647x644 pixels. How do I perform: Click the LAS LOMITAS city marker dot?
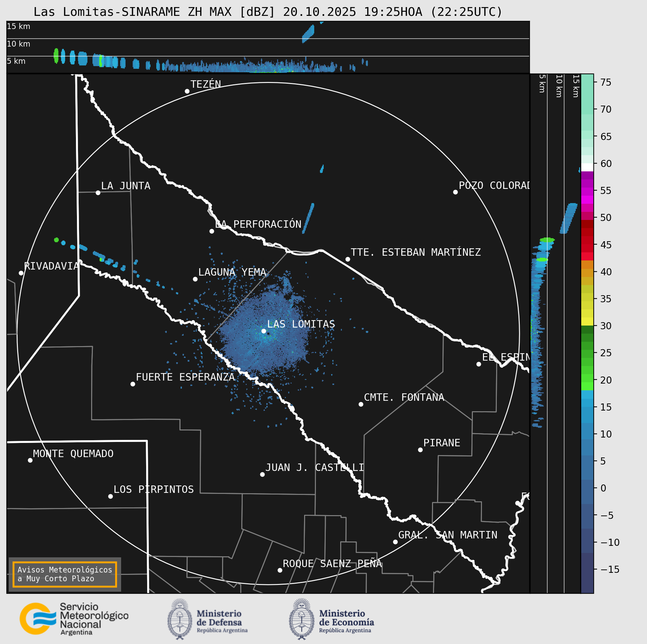pos(264,331)
